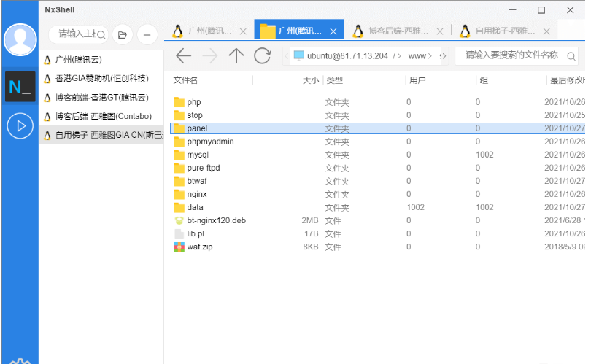Select host 博客前端-香港GT(腾讯云)
The height and width of the screenshot is (364, 591).
[x=101, y=98]
